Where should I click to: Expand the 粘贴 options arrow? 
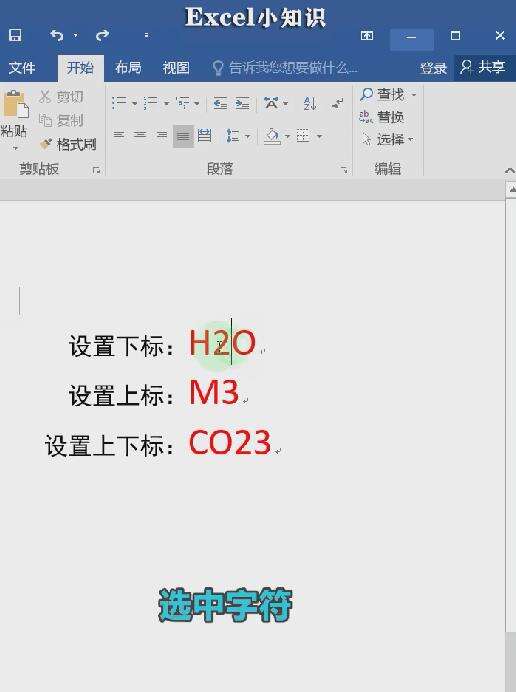pyautogui.click(x=15, y=148)
